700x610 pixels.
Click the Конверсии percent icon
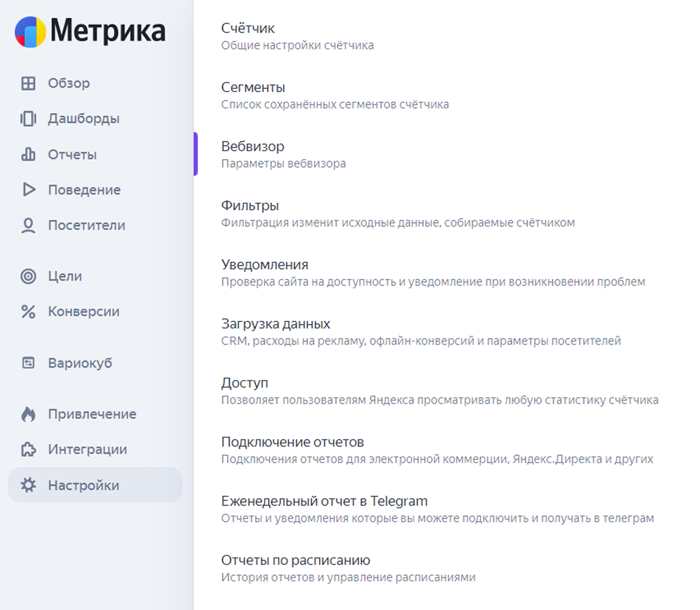click(28, 311)
